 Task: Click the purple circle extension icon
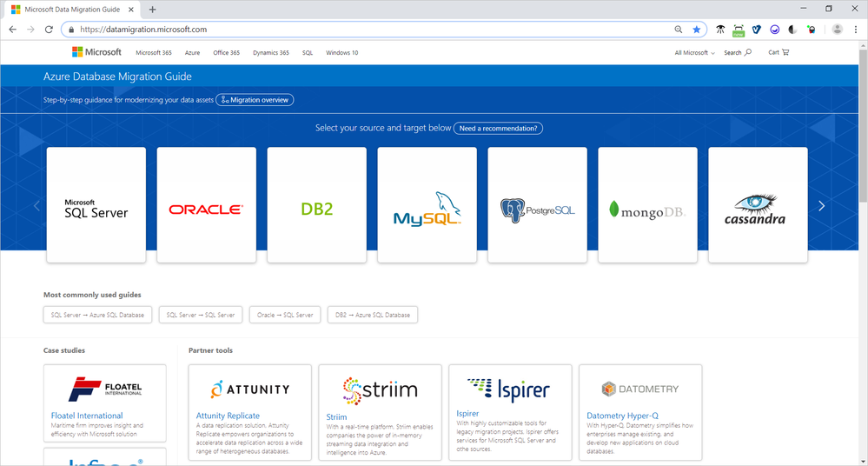pos(774,30)
